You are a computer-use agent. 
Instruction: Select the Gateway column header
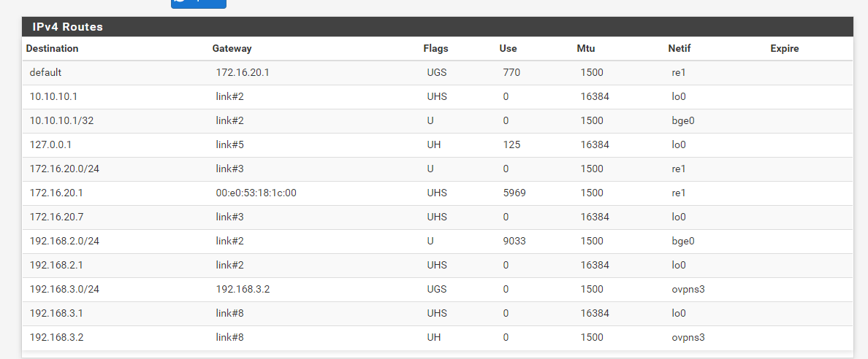tap(232, 49)
